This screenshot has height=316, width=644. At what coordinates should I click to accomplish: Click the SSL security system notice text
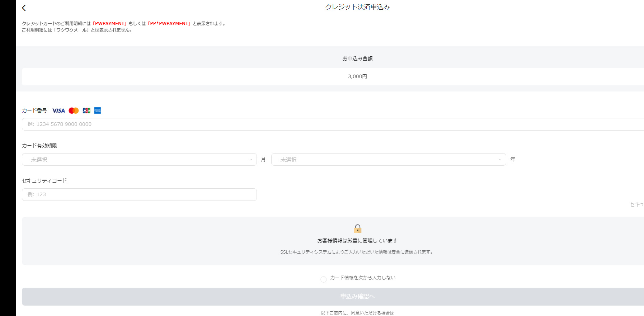[357, 252]
